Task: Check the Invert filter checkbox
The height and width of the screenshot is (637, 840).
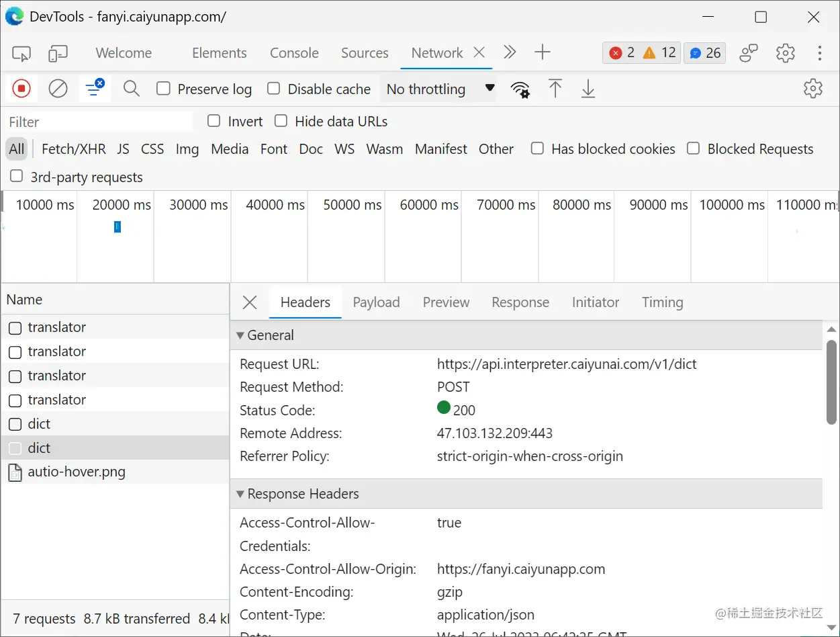Action: pyautogui.click(x=214, y=121)
